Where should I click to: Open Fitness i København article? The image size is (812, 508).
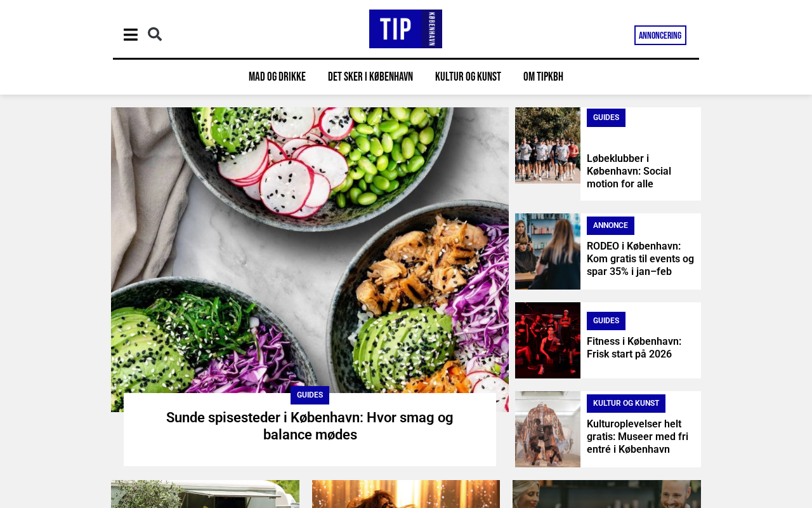tap(634, 348)
